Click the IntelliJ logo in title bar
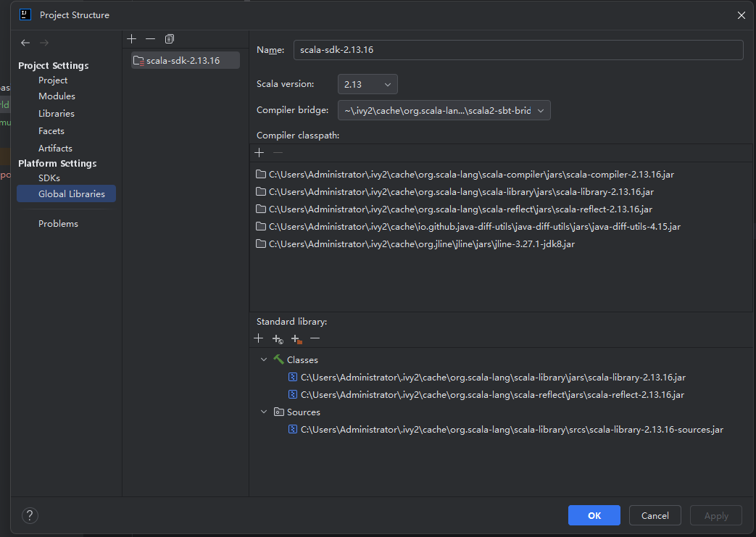 25,14
